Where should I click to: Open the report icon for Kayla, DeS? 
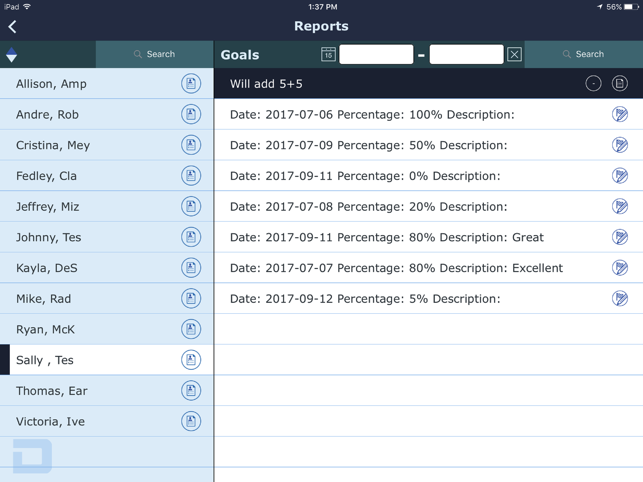point(191,268)
